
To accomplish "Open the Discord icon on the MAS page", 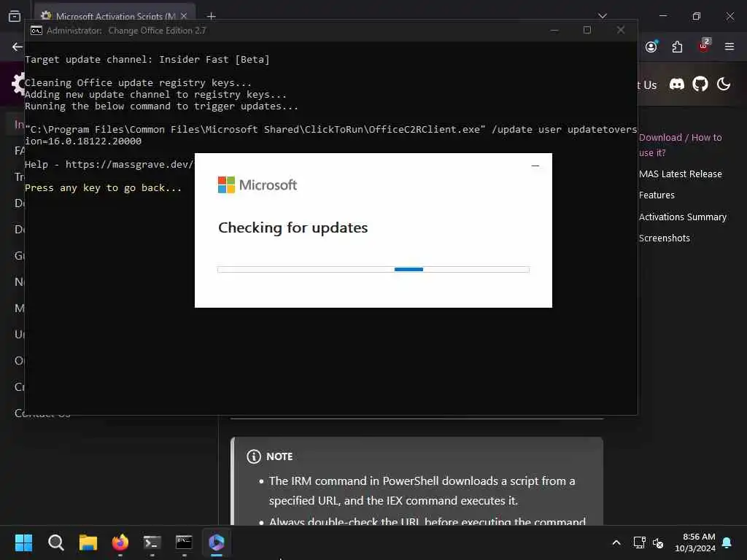I will pos(676,85).
